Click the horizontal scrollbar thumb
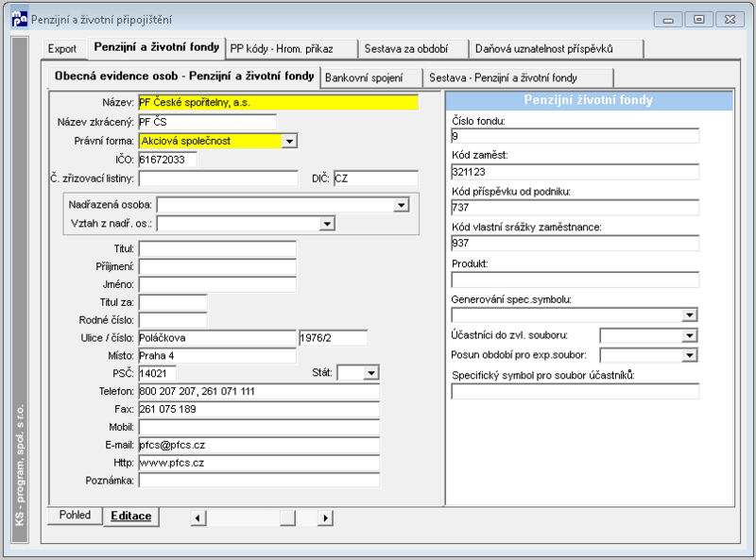Image resolution: width=756 pixels, height=560 pixels. tap(287, 518)
